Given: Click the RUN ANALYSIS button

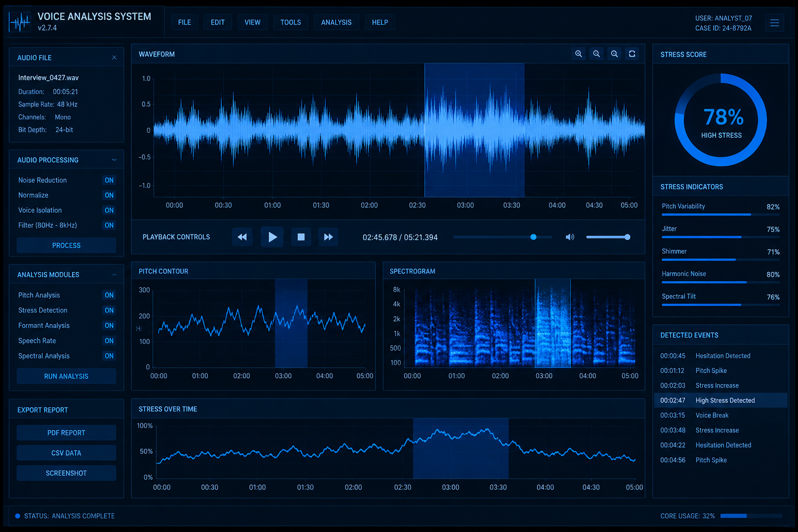Looking at the screenshot, I should point(66,376).
